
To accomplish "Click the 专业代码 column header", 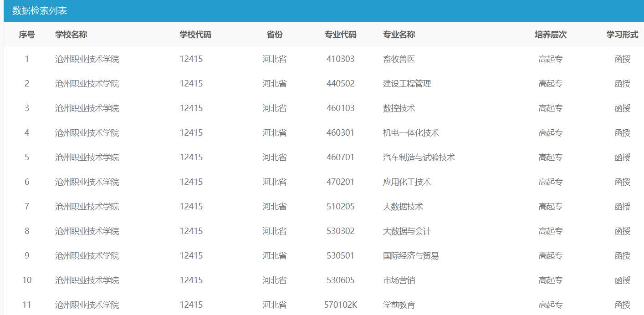I will click(x=340, y=35).
